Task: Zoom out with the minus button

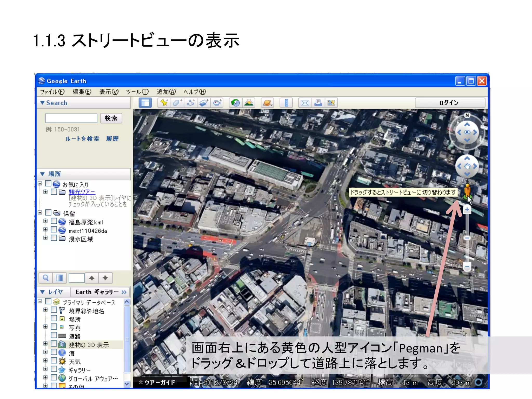Action: coord(467,267)
